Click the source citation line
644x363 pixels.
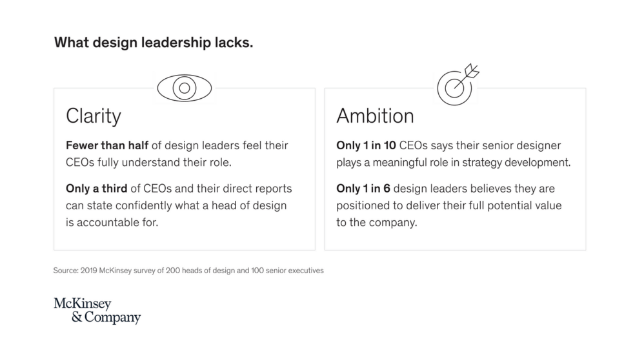click(188, 271)
